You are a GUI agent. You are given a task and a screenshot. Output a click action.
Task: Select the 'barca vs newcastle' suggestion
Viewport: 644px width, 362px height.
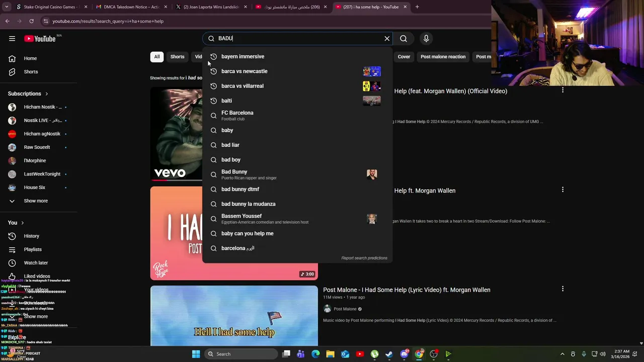pos(297,71)
